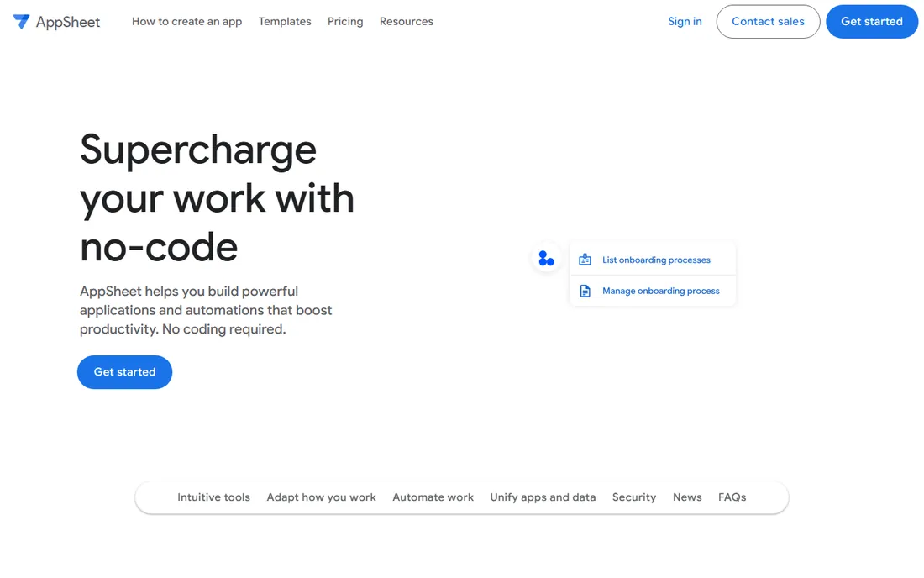Click Get started below the hero text

click(125, 372)
